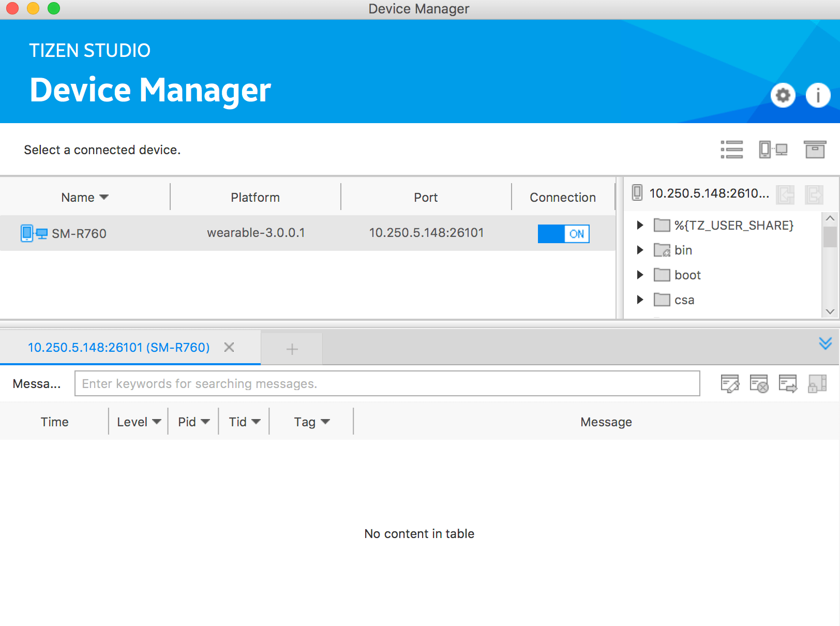Viewport: 840px width, 626px height.
Task: Click the Time column header
Action: [54, 422]
